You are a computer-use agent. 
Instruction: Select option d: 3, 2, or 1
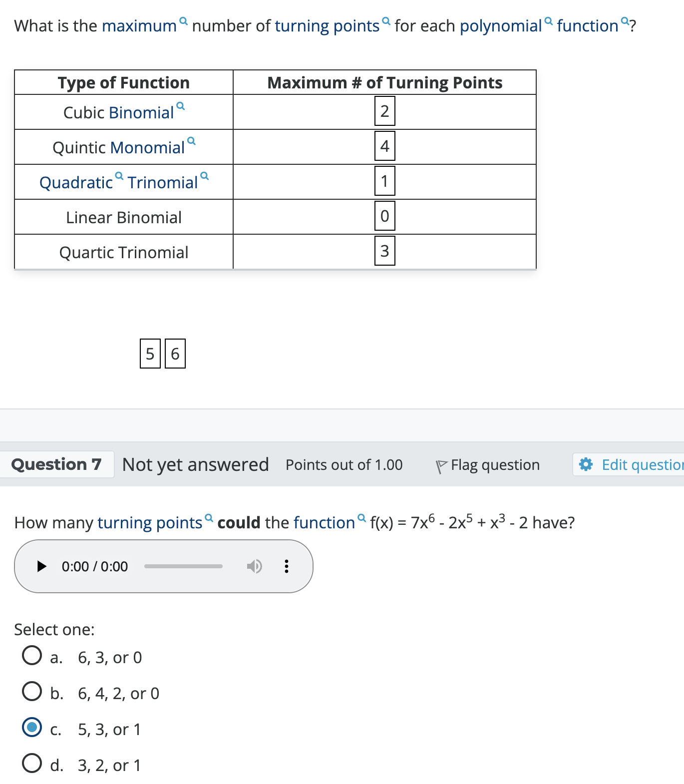pyautogui.click(x=32, y=763)
